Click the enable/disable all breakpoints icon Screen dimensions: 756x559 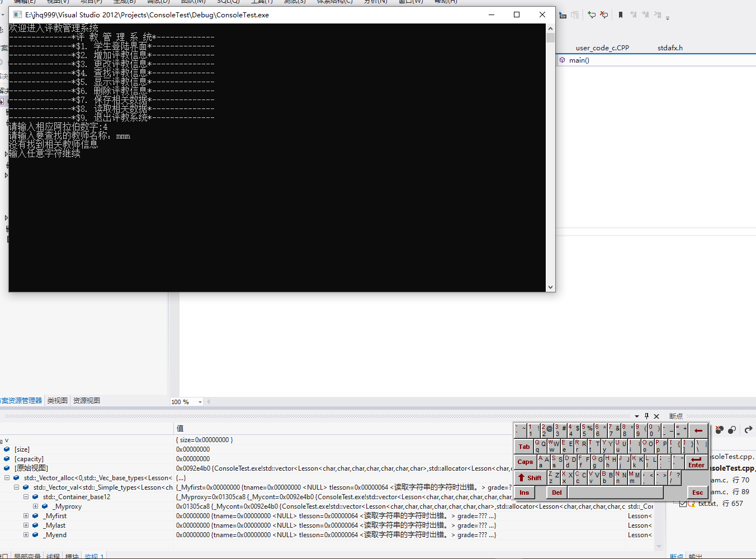tap(731, 430)
